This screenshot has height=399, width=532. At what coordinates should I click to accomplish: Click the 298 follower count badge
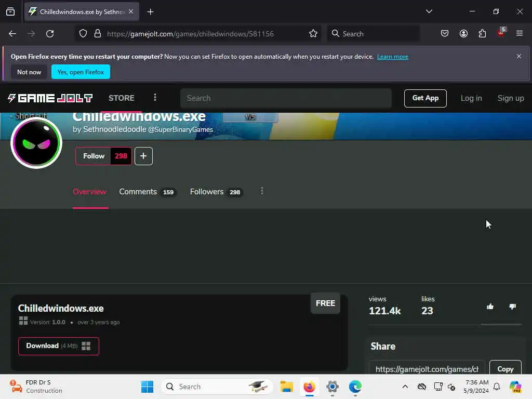pyautogui.click(x=121, y=156)
